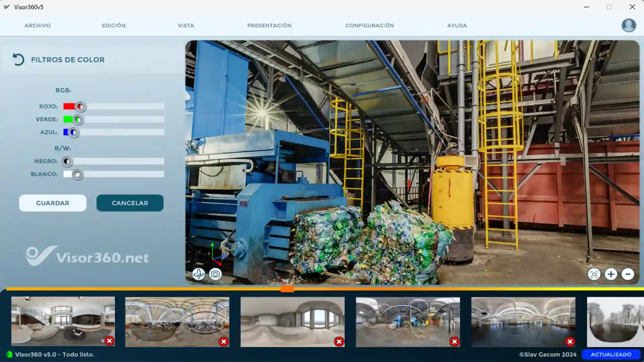Click the Blanco slider handle
The image size is (644, 362).
[x=77, y=174]
